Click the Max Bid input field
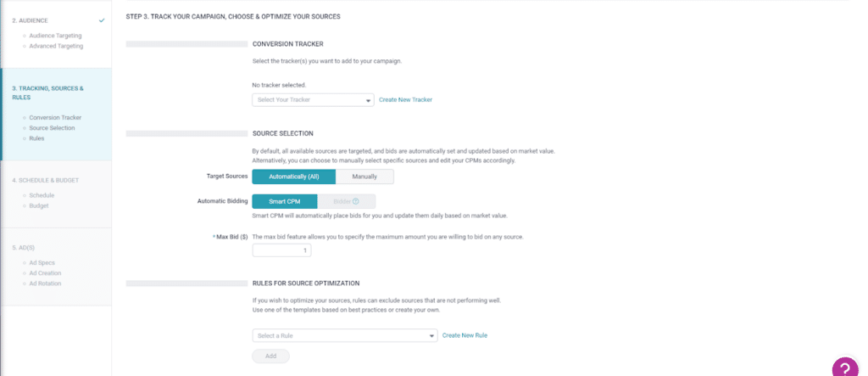868x376 pixels. tap(282, 250)
